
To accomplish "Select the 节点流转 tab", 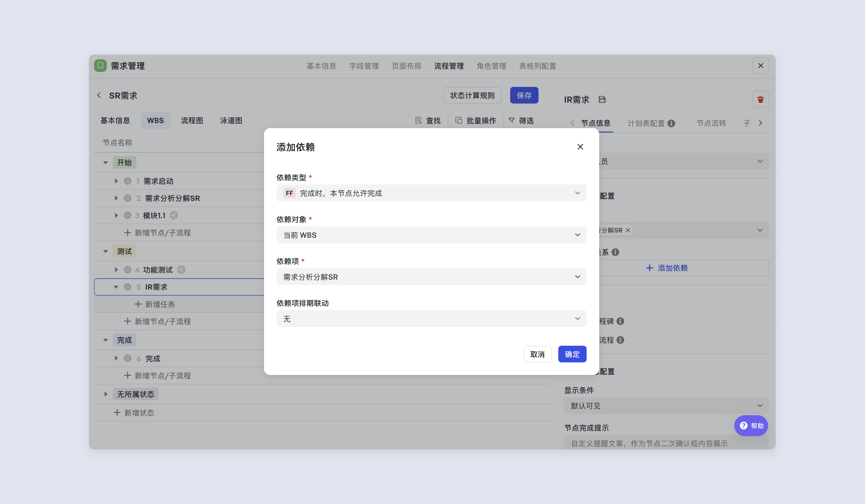I will coord(711,123).
